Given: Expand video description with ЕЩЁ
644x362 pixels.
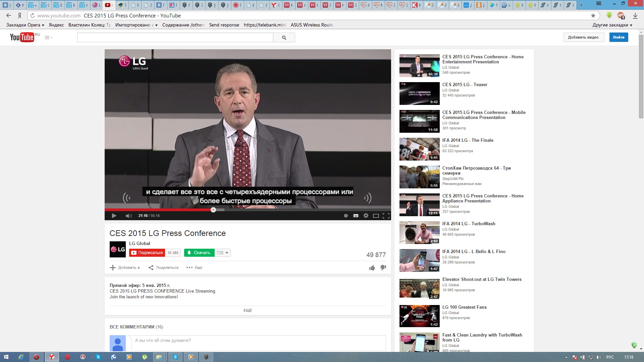Looking at the screenshot, I should 248,310.
